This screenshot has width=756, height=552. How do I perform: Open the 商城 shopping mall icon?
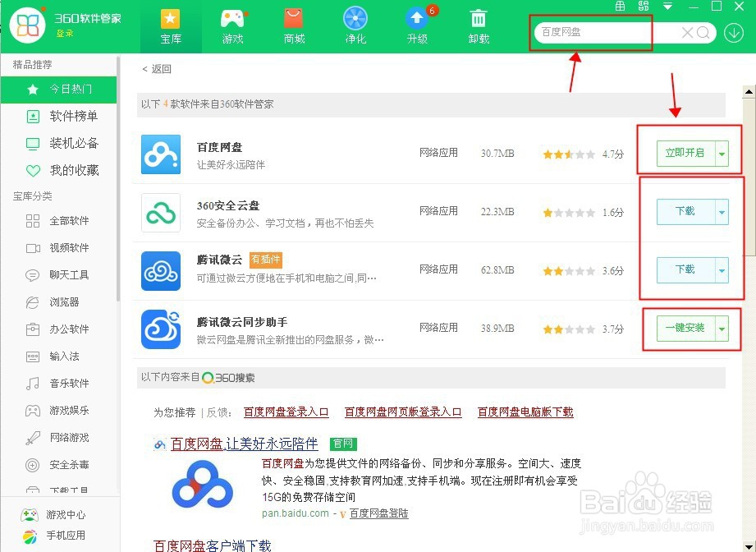294,25
